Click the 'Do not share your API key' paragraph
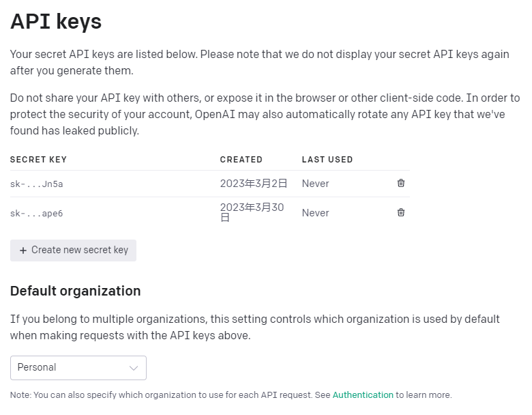Screen dimensions: 532x415 [x=265, y=114]
